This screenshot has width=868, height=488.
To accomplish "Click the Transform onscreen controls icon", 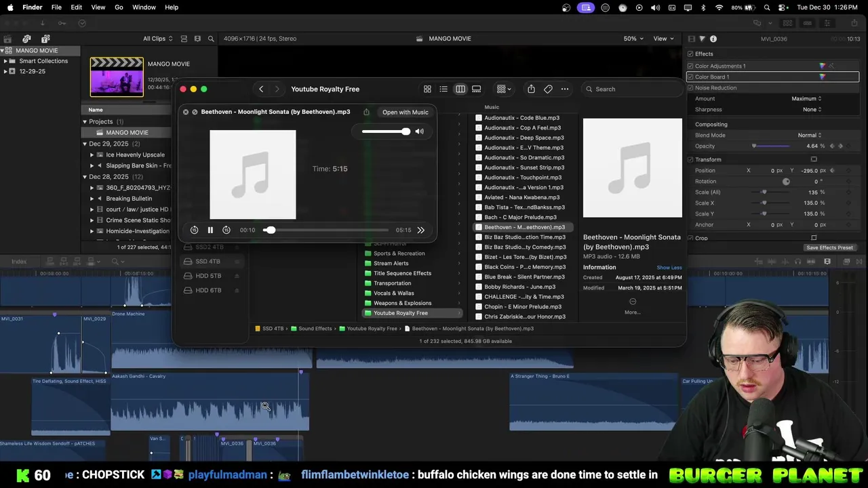I will point(814,159).
